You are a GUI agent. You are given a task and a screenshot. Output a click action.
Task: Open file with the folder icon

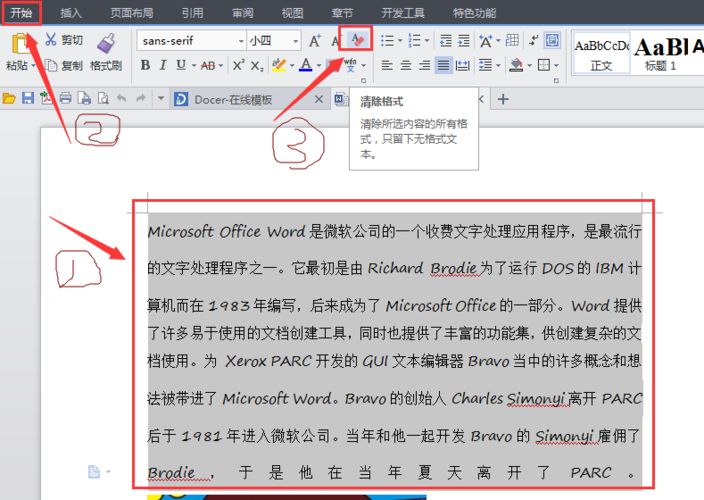9,98
